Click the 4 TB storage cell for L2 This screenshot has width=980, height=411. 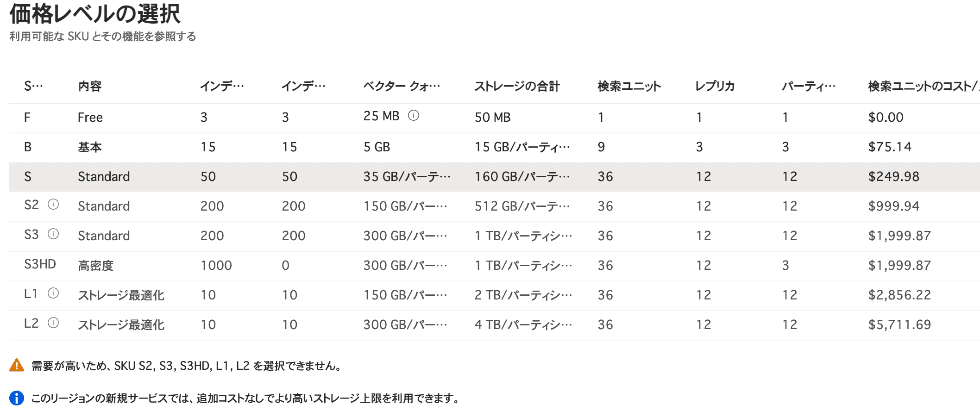pos(523,325)
